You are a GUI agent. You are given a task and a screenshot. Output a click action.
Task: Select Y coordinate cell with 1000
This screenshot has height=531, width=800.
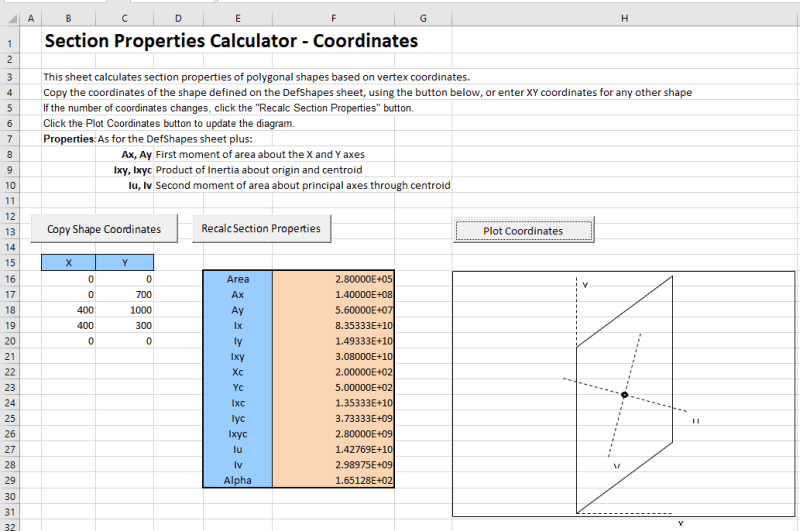124,310
